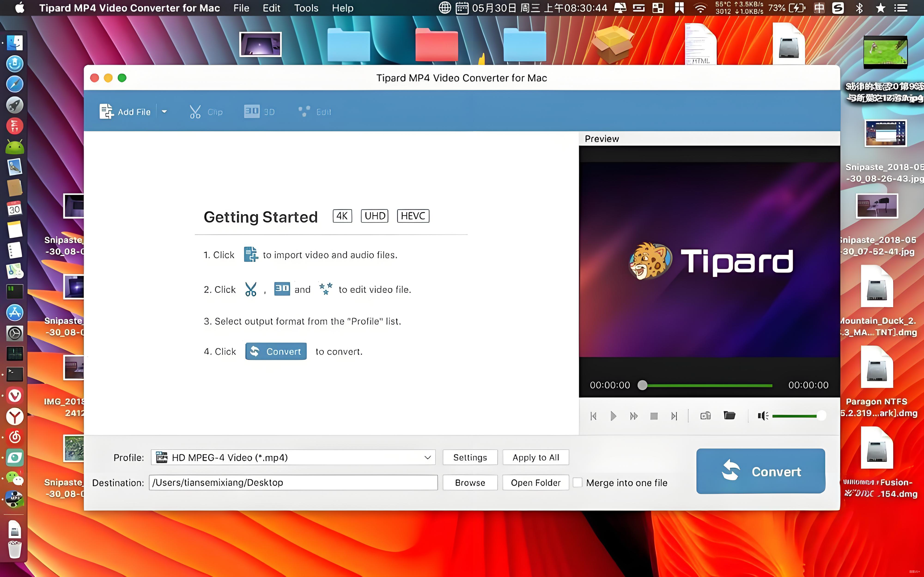Expand the Profile format dropdown
This screenshot has width=924, height=577.
[428, 457]
